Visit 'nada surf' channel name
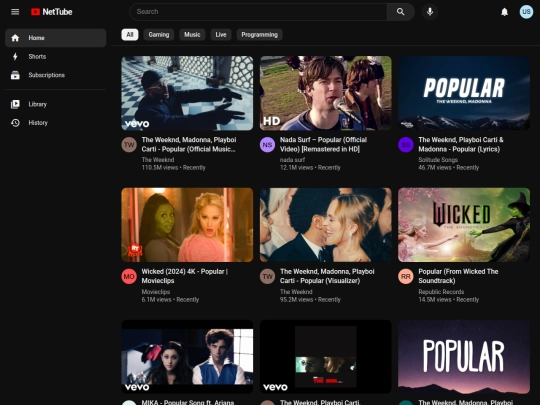Screen dimensions: 540x405 click(x=292, y=160)
